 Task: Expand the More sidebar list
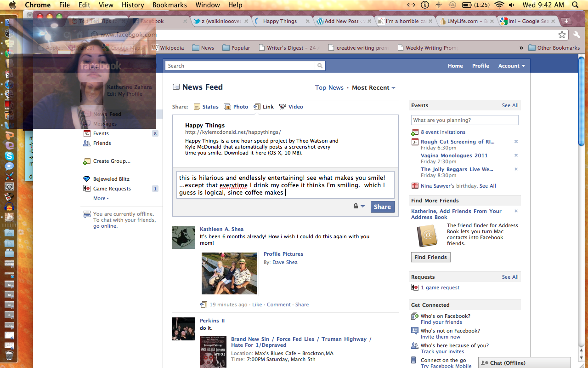click(x=101, y=198)
